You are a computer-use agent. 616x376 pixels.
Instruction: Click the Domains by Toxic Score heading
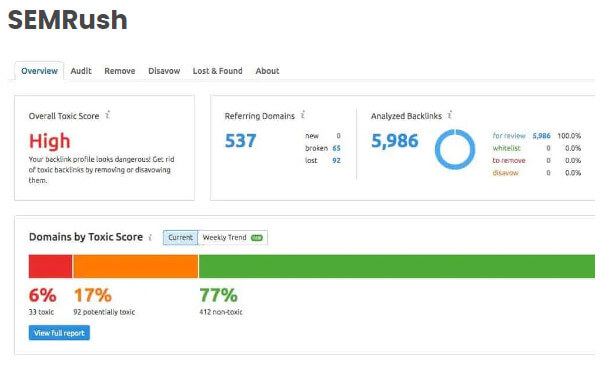click(86, 237)
